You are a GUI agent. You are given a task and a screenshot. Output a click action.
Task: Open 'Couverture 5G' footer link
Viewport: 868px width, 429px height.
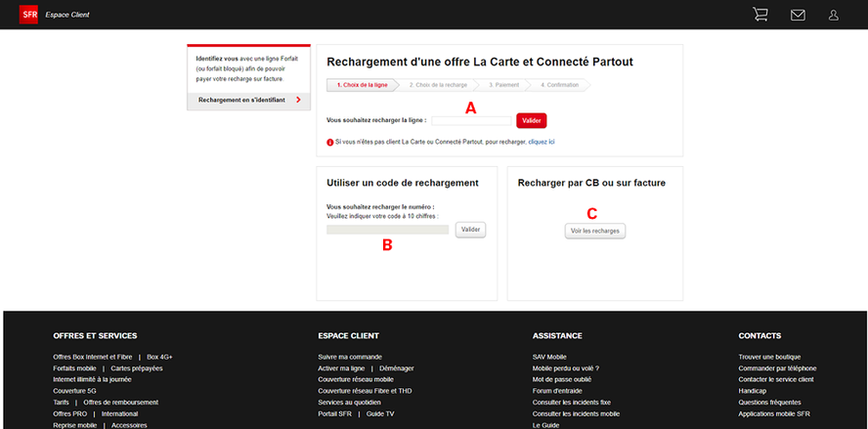coord(74,391)
